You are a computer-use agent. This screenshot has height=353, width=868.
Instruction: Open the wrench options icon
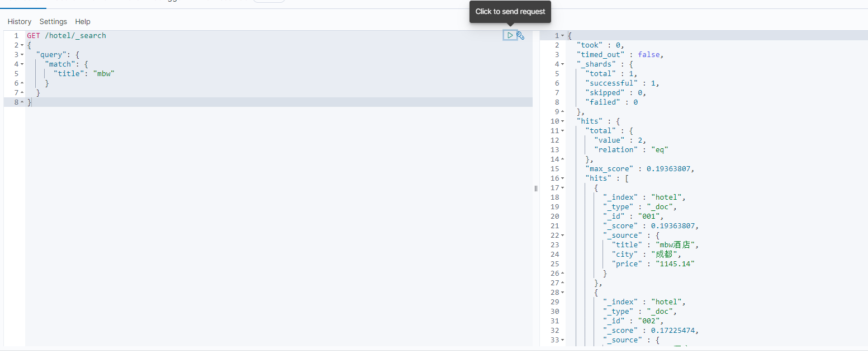point(520,35)
